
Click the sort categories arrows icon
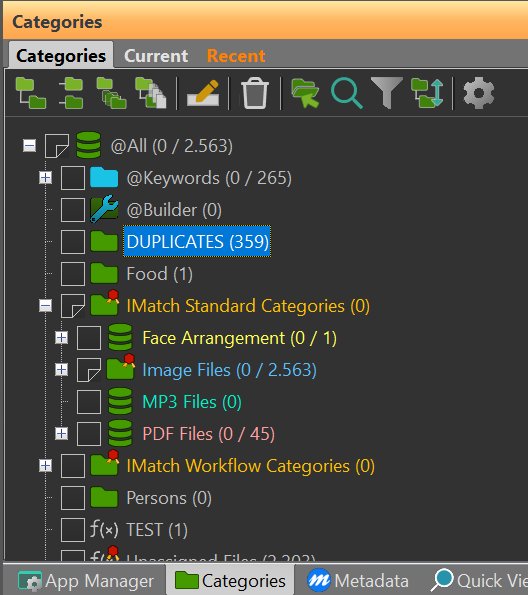(x=427, y=93)
